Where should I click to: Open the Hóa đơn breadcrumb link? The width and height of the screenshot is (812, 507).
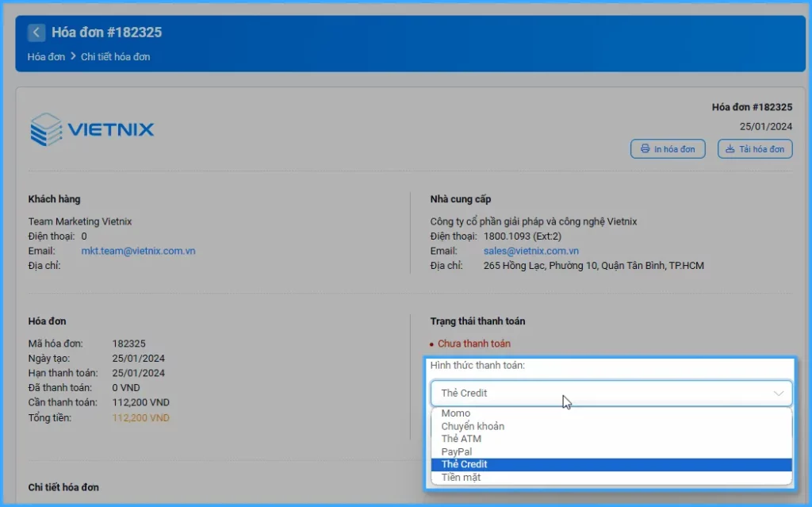pos(46,57)
